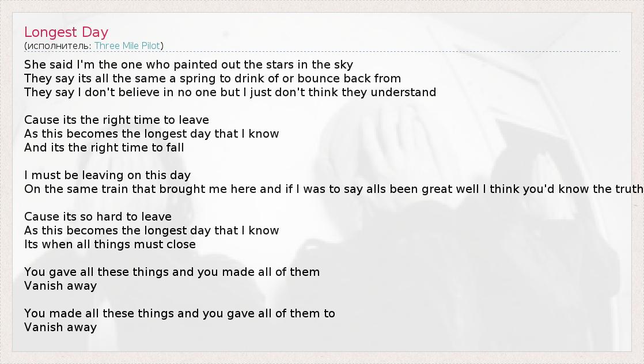The height and width of the screenshot is (364, 644).
Task: Click the final 'Vanish away' line
Action: [60, 327]
